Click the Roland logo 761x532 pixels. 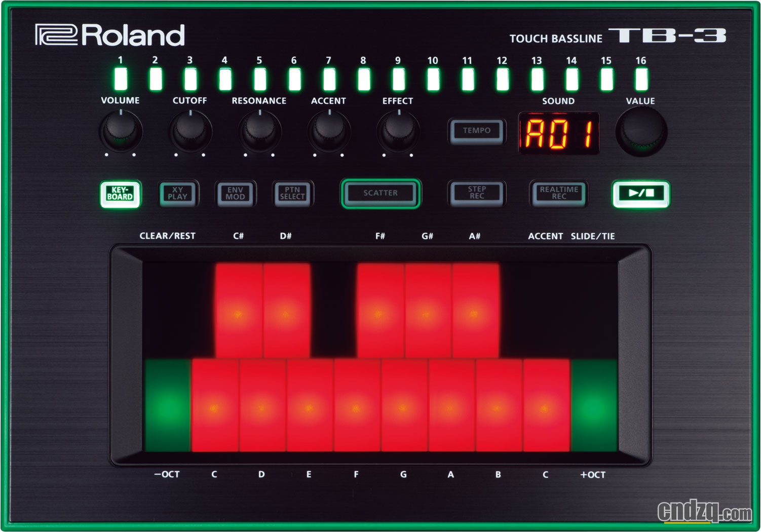110,35
